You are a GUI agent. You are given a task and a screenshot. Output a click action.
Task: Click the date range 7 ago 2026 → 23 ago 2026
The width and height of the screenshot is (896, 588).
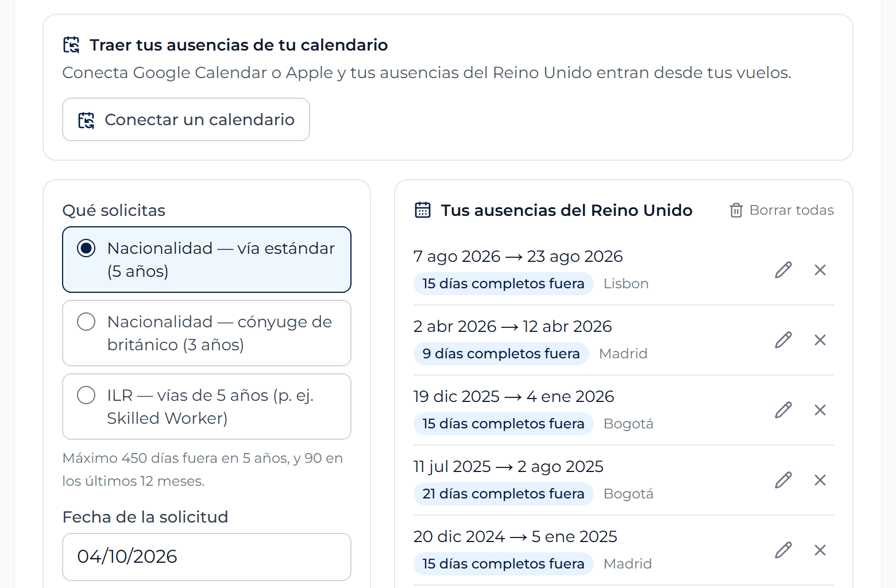pyautogui.click(x=518, y=256)
